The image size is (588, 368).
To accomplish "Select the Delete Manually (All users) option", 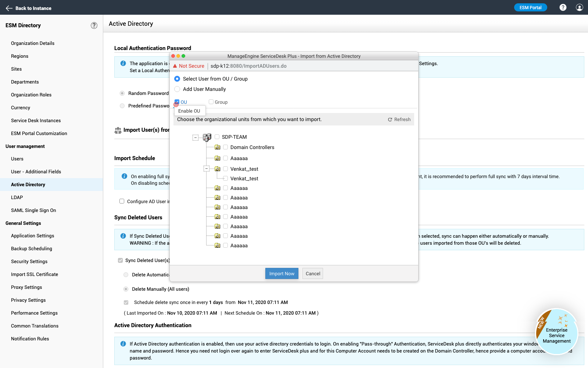I will click(126, 289).
